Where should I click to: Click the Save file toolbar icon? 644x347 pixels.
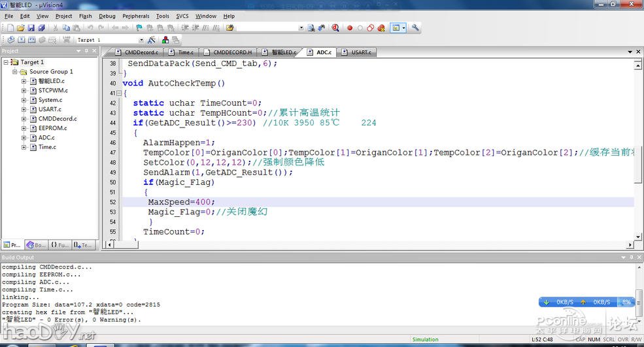[31, 28]
